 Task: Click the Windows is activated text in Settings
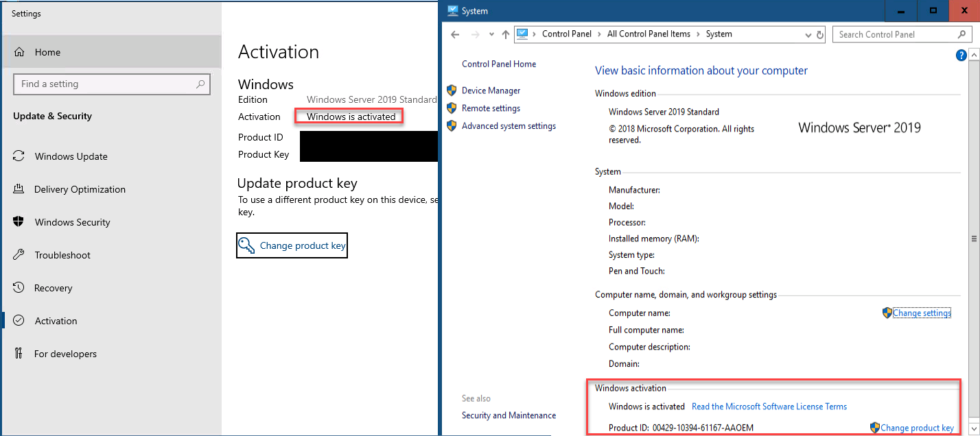[351, 117]
